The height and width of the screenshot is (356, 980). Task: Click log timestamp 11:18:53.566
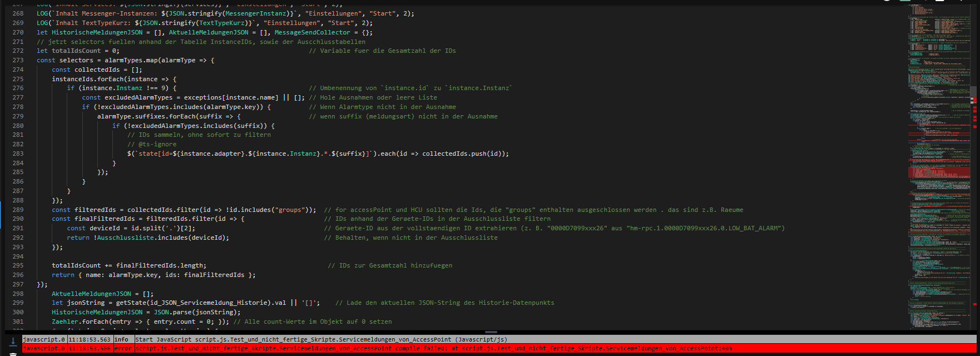tap(90, 349)
